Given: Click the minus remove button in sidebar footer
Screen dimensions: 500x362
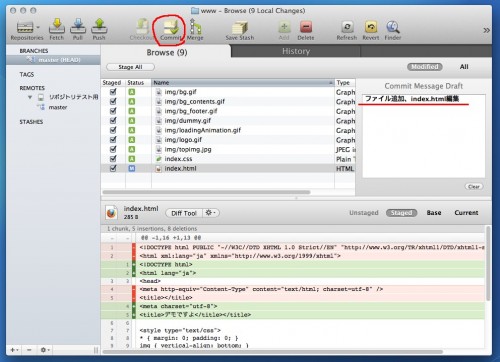Looking at the screenshot, I should (29, 350).
